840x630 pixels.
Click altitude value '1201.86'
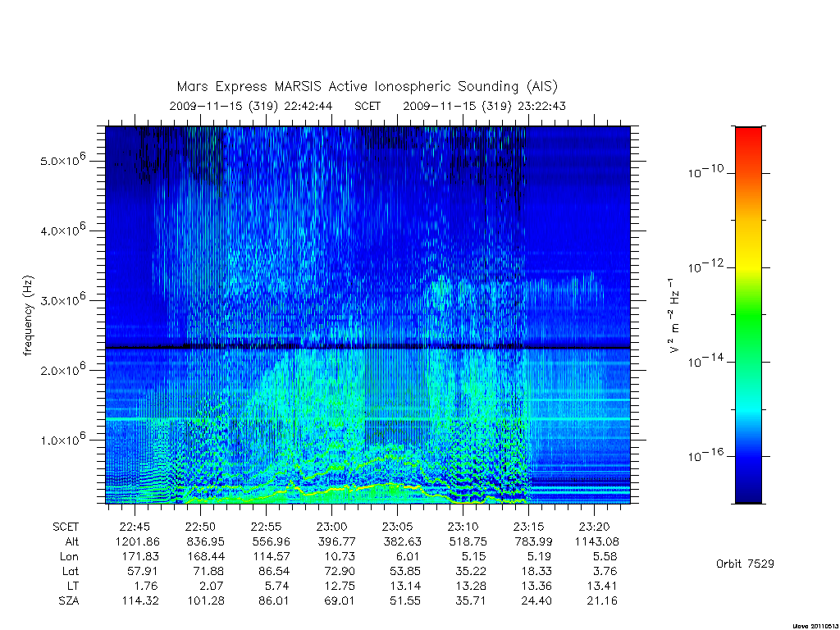[138, 541]
